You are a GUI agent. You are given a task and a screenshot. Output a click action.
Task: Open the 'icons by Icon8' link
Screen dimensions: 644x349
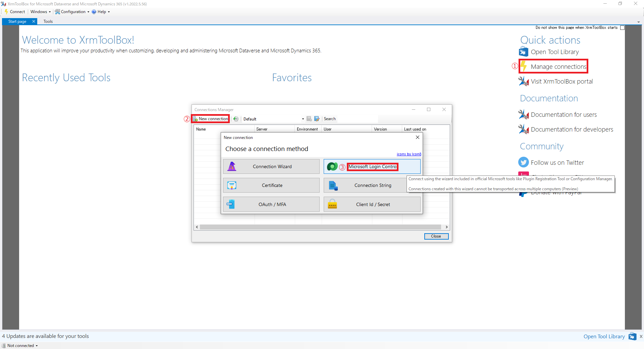click(409, 154)
